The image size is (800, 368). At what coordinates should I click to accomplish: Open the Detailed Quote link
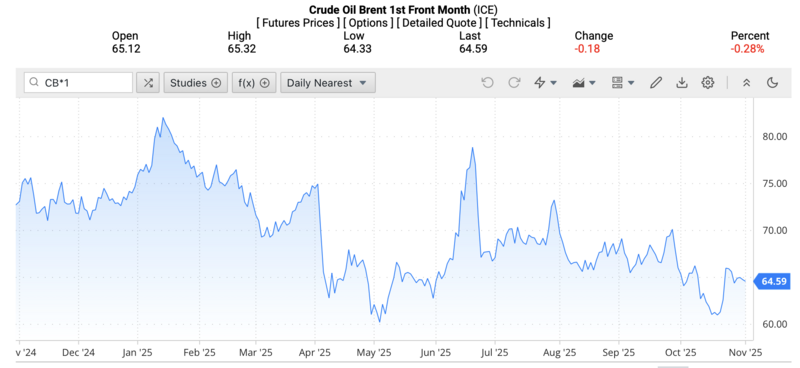tap(439, 22)
